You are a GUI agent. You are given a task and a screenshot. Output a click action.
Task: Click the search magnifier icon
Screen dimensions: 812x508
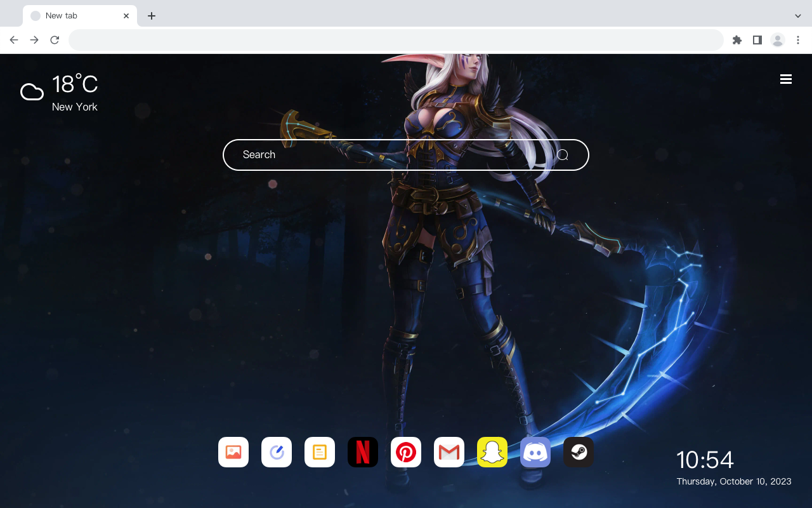pos(563,155)
